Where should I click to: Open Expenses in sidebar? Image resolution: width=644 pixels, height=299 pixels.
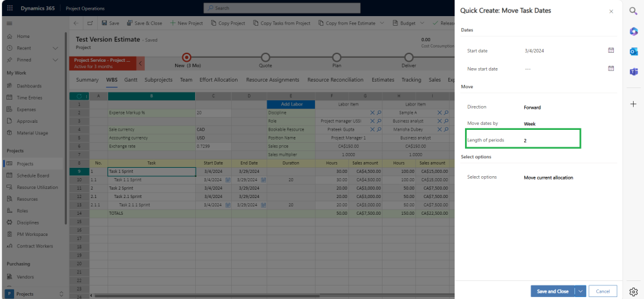pyautogui.click(x=26, y=109)
